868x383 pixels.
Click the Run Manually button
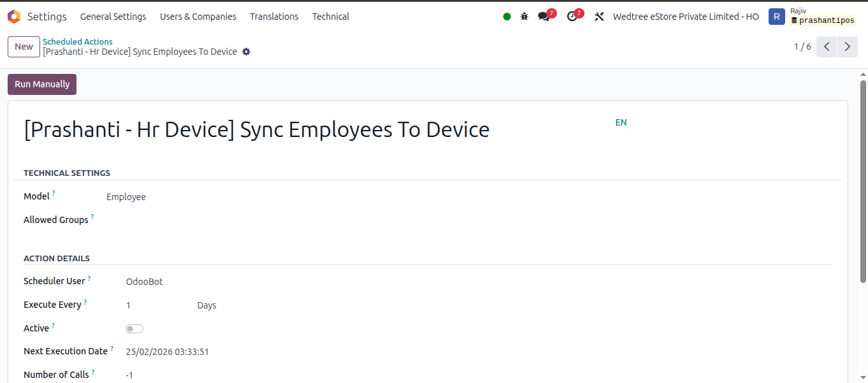pyautogui.click(x=42, y=84)
